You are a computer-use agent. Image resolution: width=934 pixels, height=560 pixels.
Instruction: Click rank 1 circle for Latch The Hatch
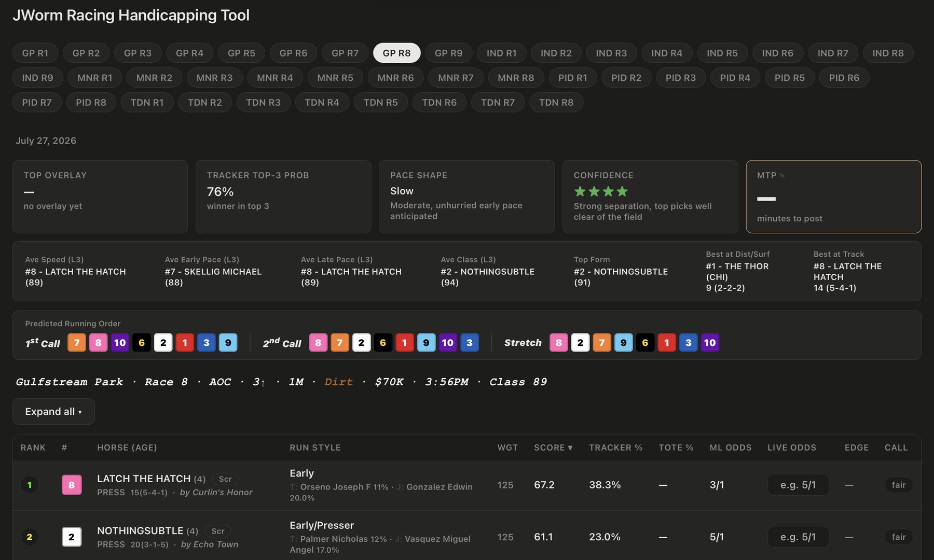pyautogui.click(x=30, y=485)
